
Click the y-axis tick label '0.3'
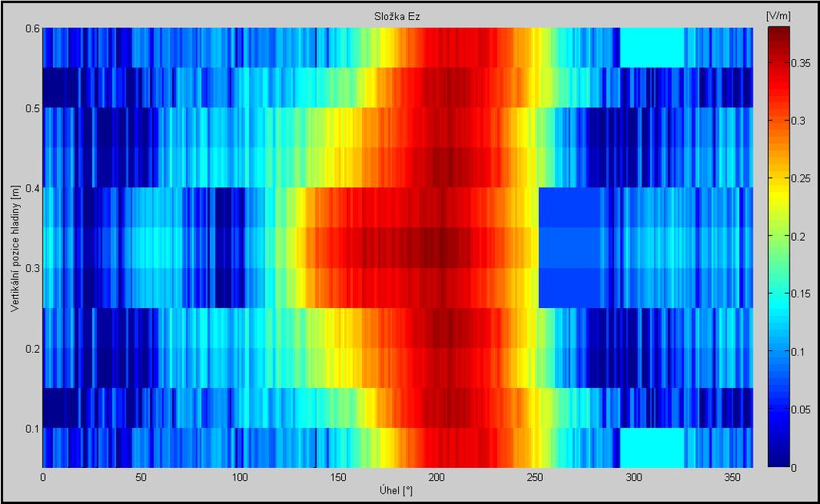(32, 269)
